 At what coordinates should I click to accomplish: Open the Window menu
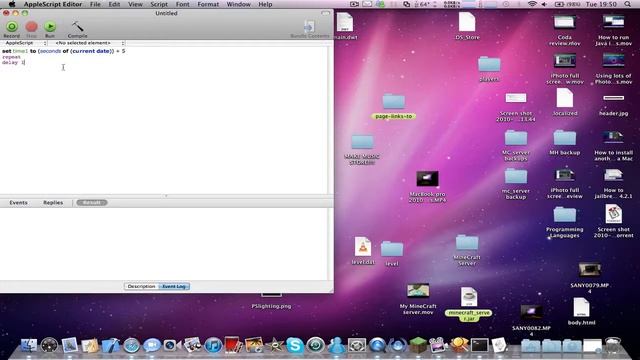tap(238, 4)
